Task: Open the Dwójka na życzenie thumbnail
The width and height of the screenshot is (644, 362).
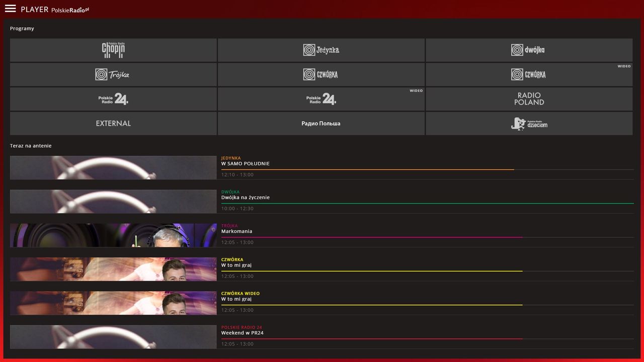Action: tap(113, 201)
